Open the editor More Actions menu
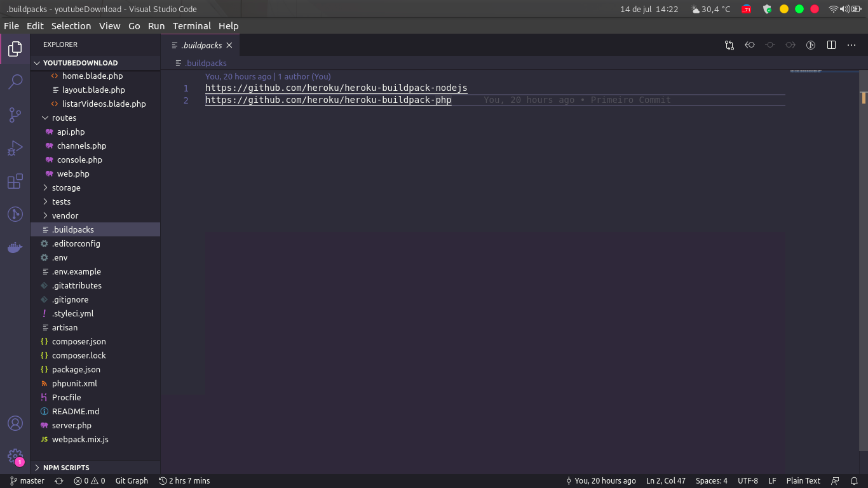 (x=851, y=45)
